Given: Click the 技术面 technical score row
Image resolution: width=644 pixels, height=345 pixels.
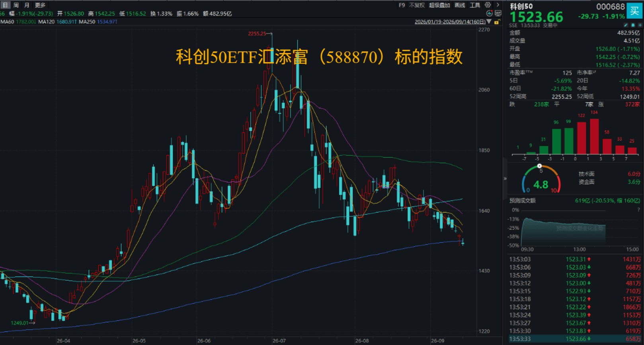Looking at the screenshot, I should pyautogui.click(x=609, y=174).
